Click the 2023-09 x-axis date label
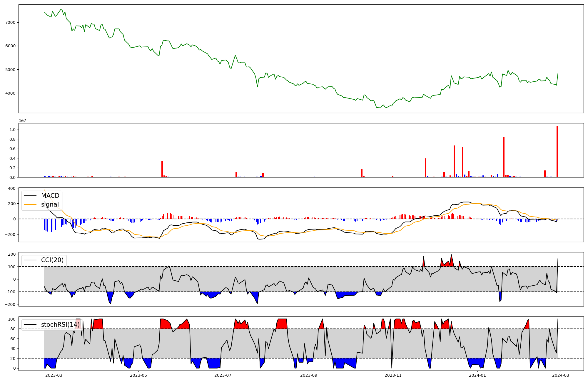The height and width of the screenshot is (382, 588). (309, 375)
